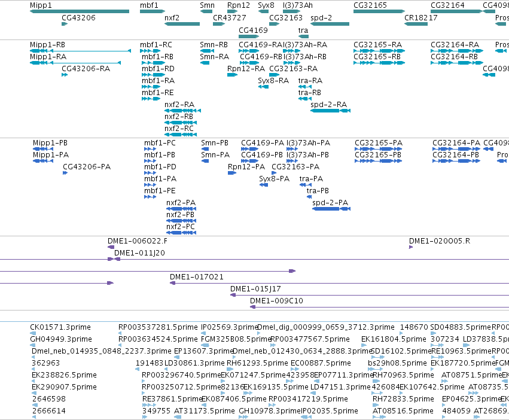Click the Mipp1-RA transcript glyph
This screenshot has height=420, width=509.
[x=75, y=63]
